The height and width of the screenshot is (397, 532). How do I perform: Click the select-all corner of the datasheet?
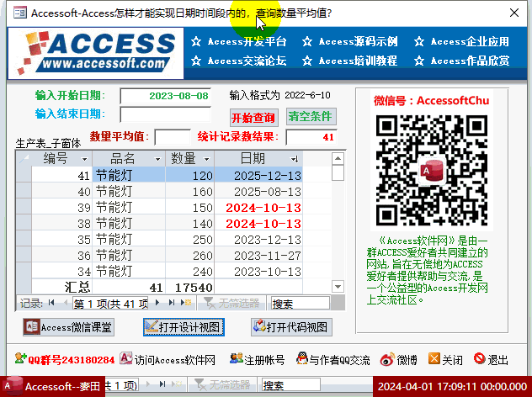click(x=24, y=159)
